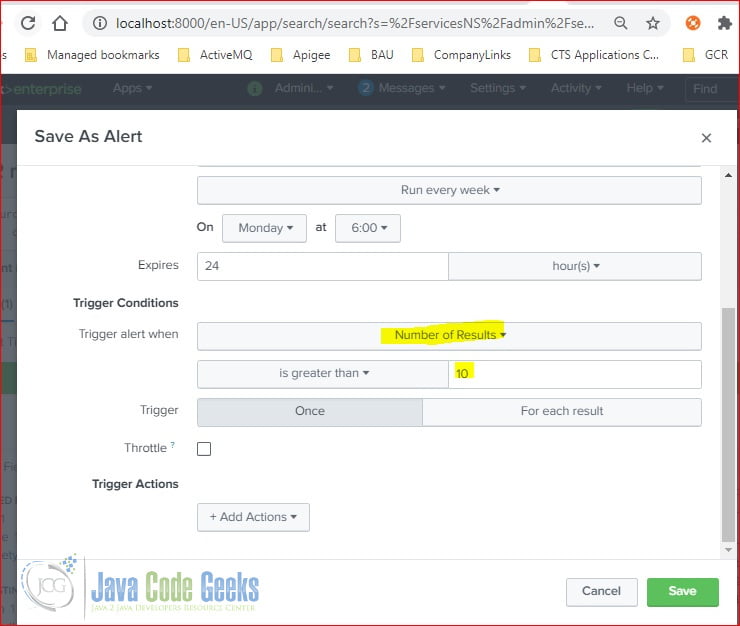This screenshot has width=740, height=626.
Task: Open the hour(s) expiry unit dropdown
Action: click(575, 266)
